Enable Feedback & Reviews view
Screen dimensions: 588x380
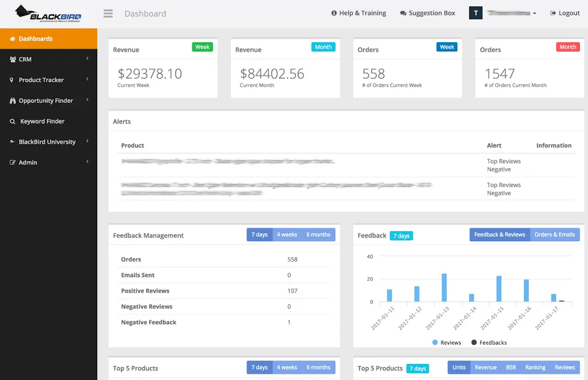499,235
